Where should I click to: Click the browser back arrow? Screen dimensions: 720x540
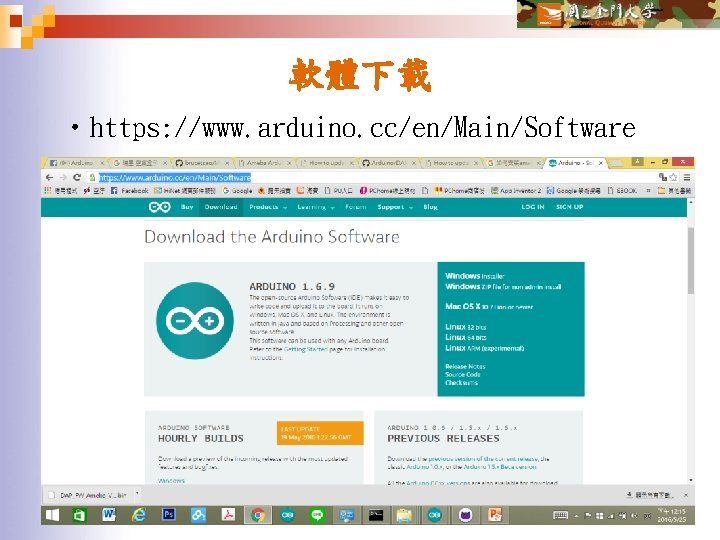coord(50,177)
